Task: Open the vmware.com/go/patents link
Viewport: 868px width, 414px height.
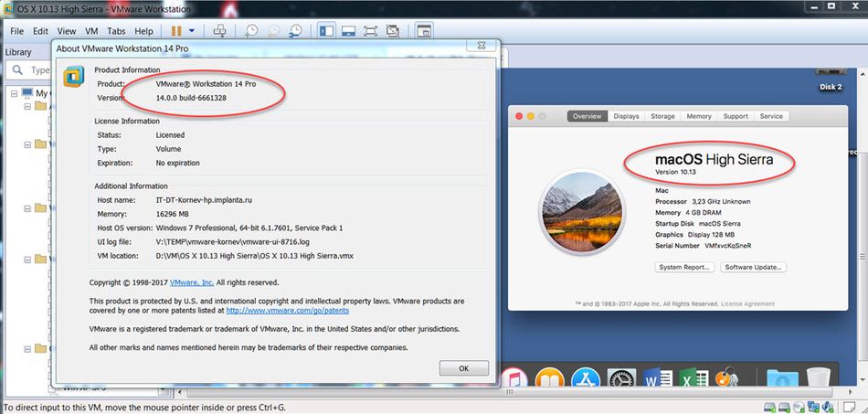Action: click(288, 311)
